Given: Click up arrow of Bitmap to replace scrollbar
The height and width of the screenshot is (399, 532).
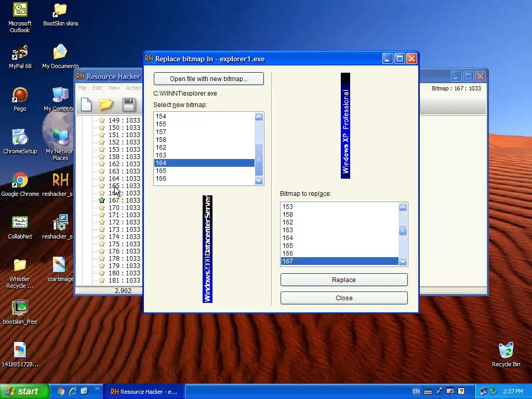Looking at the screenshot, I should point(403,207).
